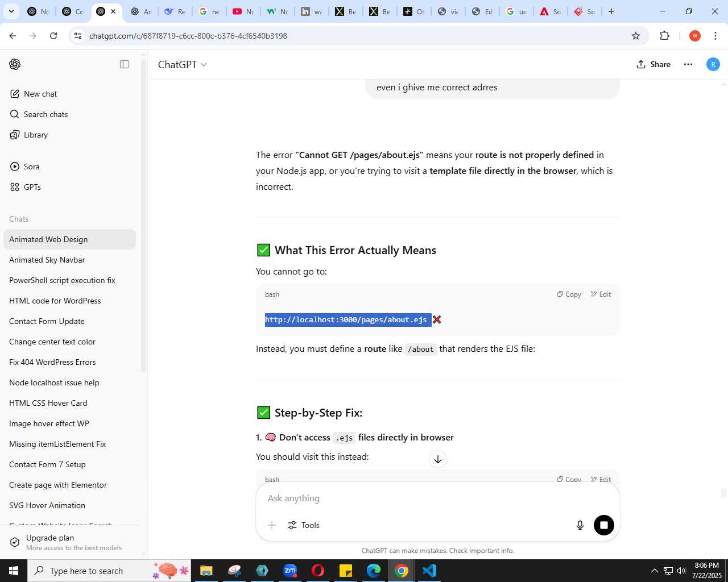
Task: Reload the page with refresh icon
Action: pyautogui.click(x=53, y=36)
